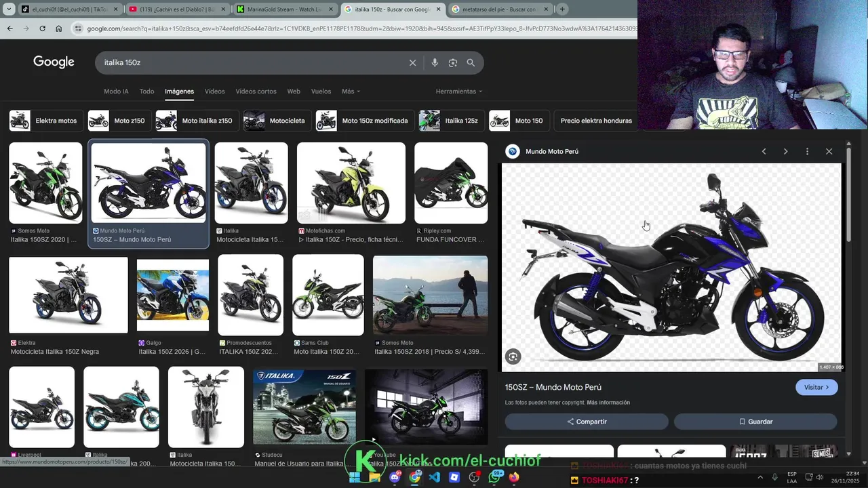Click the large motorcycle preview image

(x=671, y=267)
